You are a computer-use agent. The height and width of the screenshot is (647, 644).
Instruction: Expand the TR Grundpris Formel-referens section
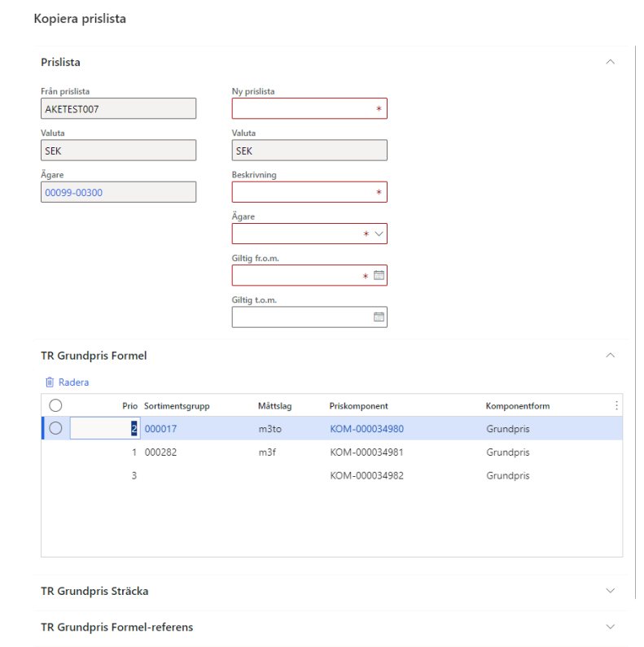[x=611, y=627]
